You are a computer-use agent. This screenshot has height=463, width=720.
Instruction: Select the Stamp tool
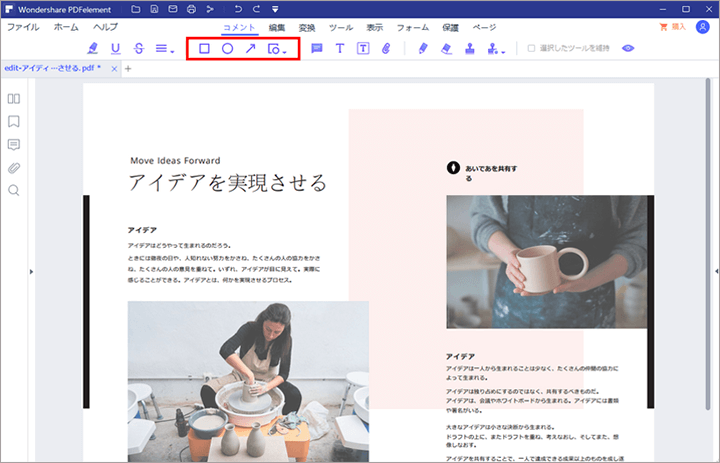click(470, 49)
